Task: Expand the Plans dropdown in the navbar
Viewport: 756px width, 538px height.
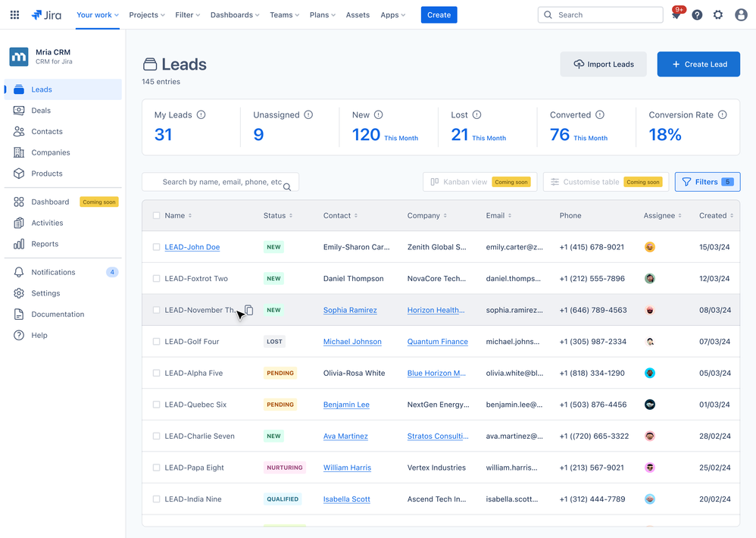Action: click(x=322, y=14)
